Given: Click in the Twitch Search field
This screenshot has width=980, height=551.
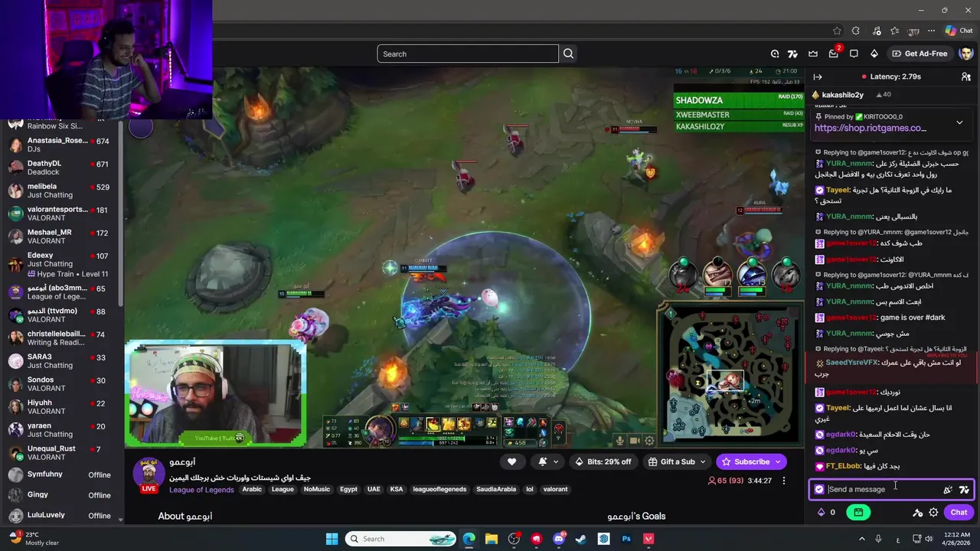Looking at the screenshot, I should coord(468,54).
